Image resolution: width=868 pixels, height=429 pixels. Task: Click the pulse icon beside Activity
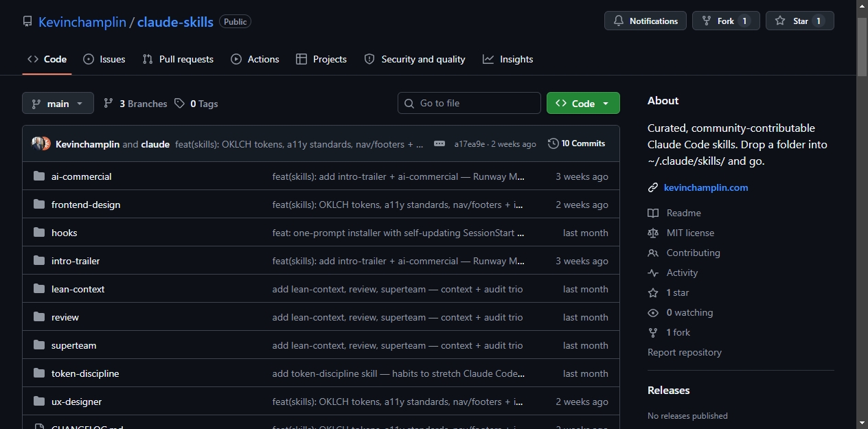tap(653, 273)
